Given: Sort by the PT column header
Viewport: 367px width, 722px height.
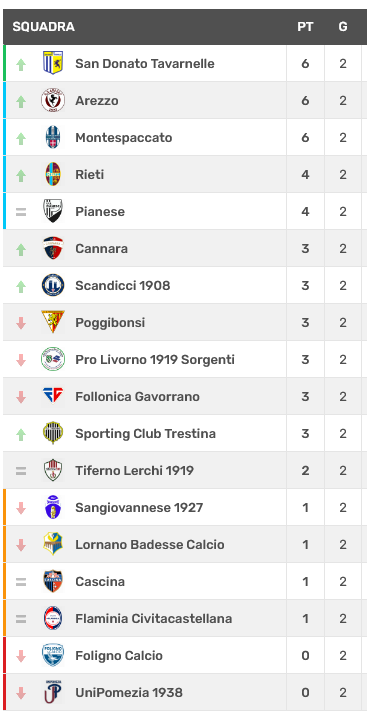Looking at the screenshot, I should pos(305,27).
